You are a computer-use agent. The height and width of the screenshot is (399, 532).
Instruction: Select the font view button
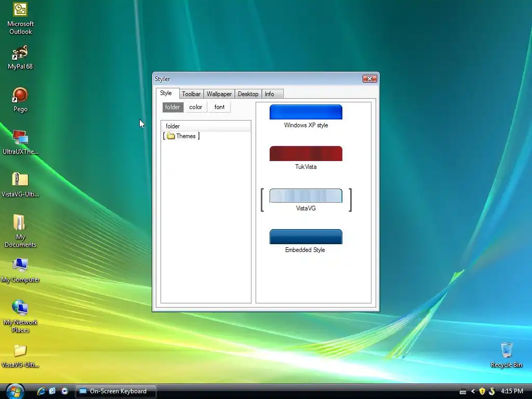point(220,107)
